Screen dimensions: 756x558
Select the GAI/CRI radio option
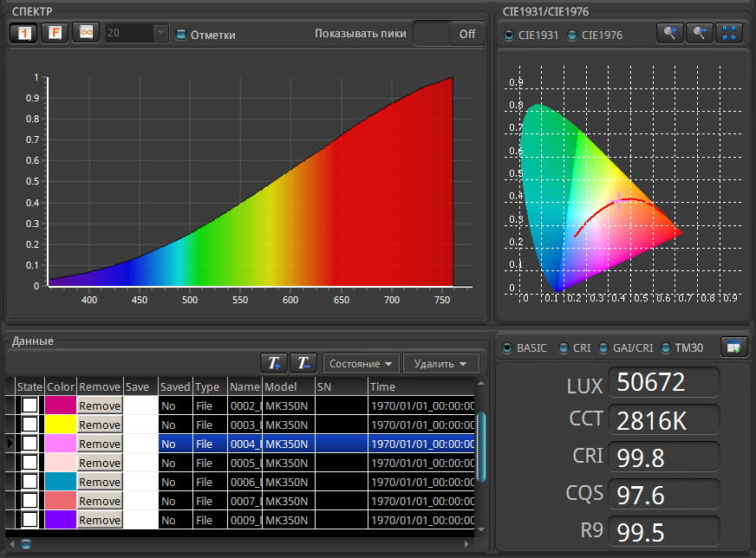click(x=603, y=348)
